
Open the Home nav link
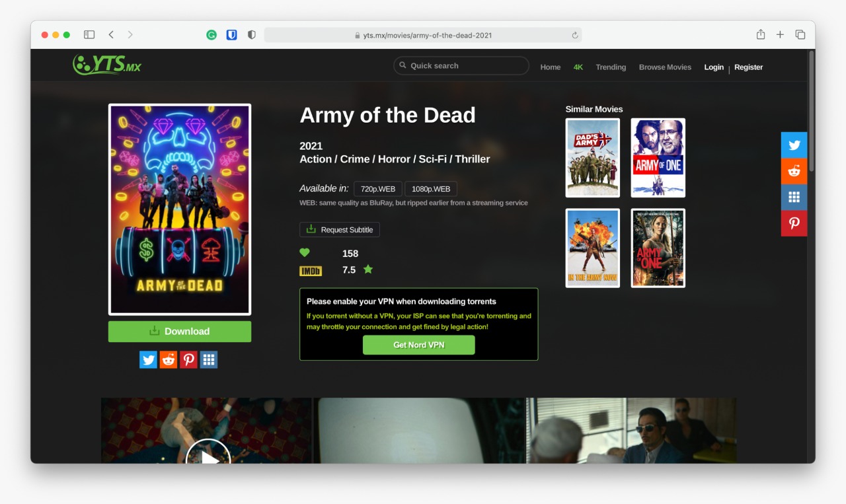[550, 67]
